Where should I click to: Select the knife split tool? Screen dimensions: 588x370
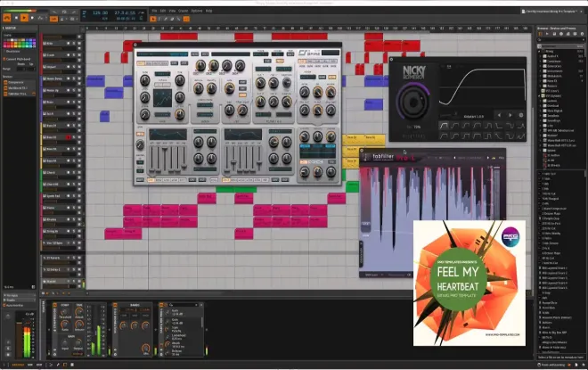pos(179,19)
